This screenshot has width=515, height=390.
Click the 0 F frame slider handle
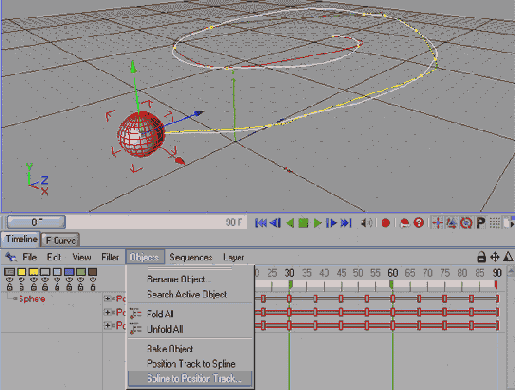pyautogui.click(x=36, y=222)
